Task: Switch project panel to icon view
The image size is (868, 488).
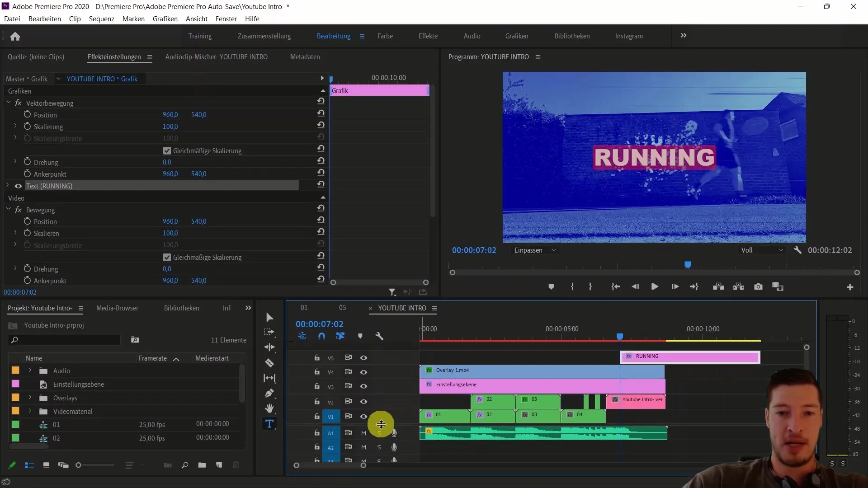Action: coord(46,465)
